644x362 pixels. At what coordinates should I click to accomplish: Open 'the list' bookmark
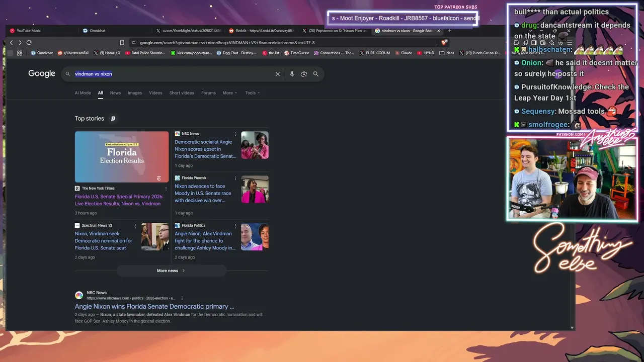coord(271,53)
